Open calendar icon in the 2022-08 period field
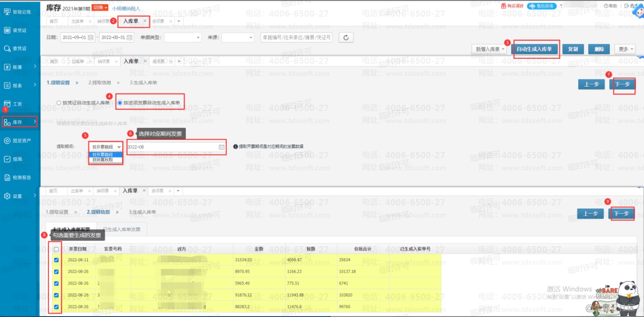Screen dimensions: 644x317 [x=222, y=147]
